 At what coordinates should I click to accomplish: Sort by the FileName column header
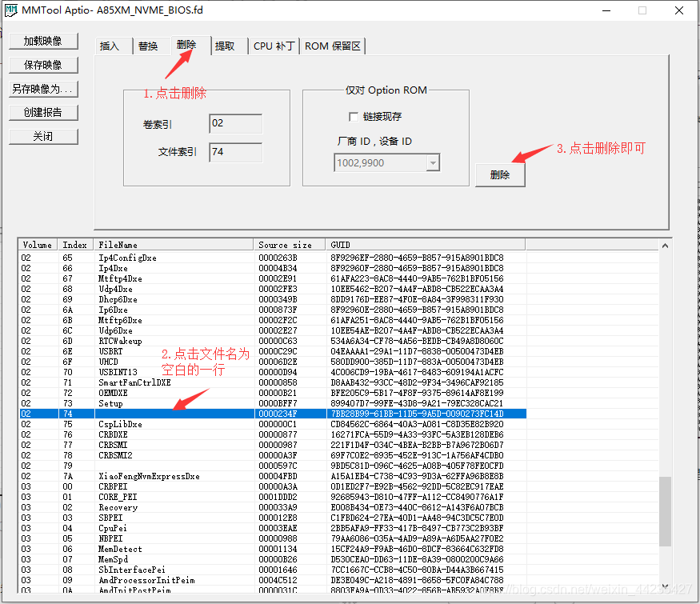coord(174,245)
